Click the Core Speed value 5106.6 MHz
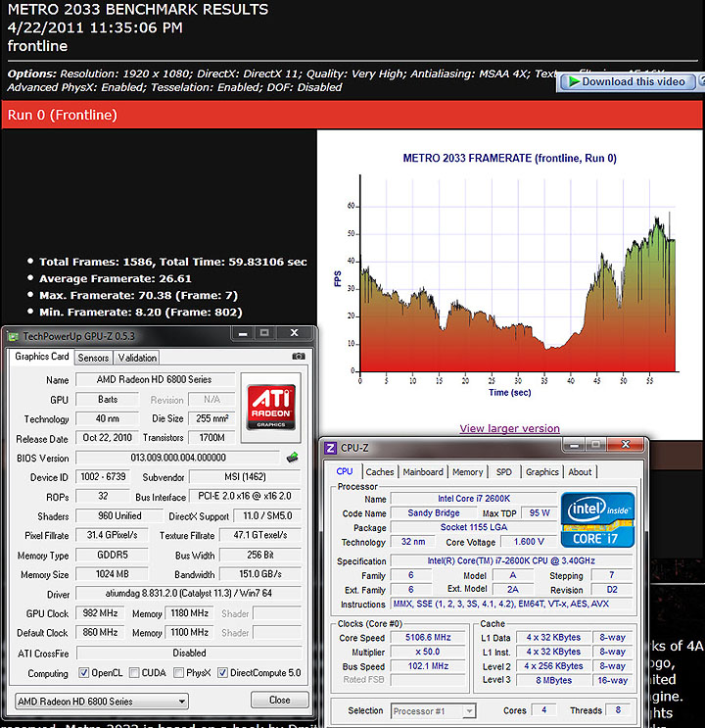Screen dimensions: 705x728 click(428, 638)
